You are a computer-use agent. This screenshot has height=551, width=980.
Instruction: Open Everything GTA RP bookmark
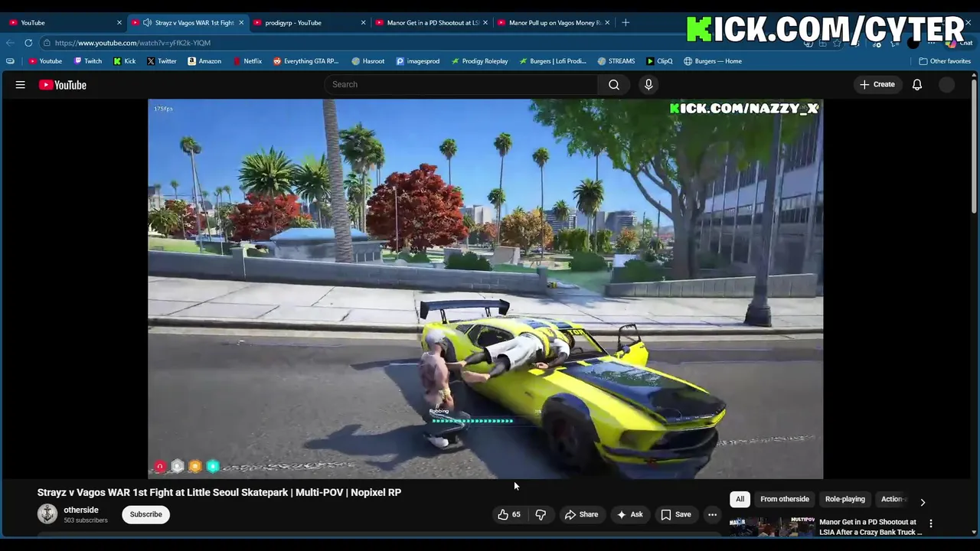pyautogui.click(x=305, y=61)
